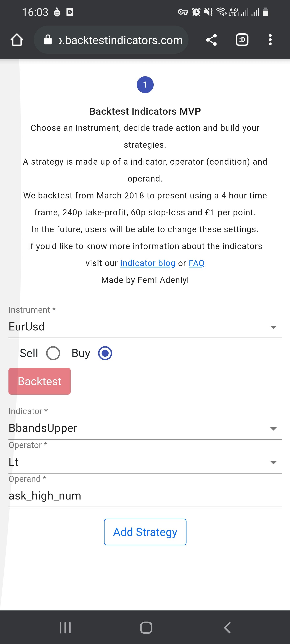Screen dimensions: 290x644
Task: Tap the share icon in the browser toolbar
Action: (x=211, y=39)
